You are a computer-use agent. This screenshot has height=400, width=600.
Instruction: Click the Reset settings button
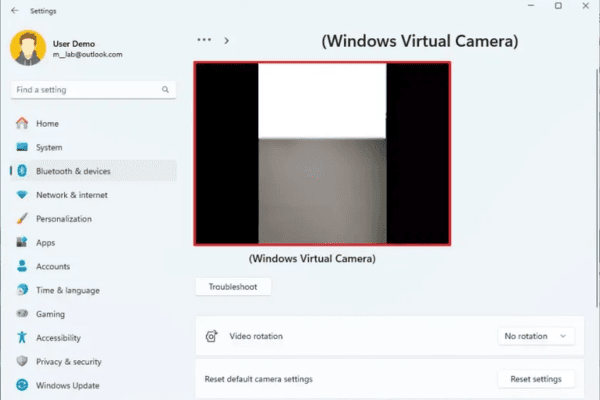pos(536,379)
